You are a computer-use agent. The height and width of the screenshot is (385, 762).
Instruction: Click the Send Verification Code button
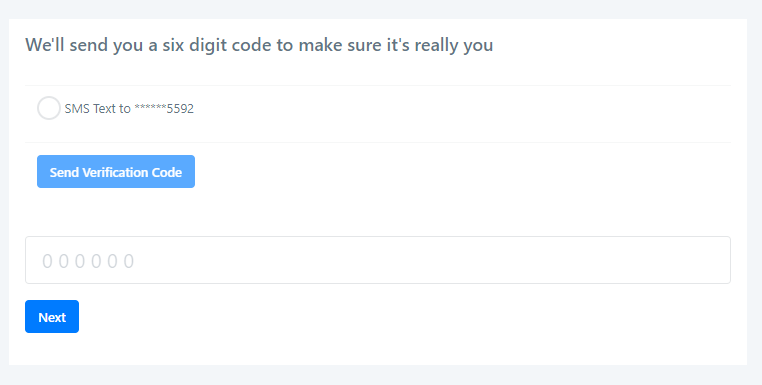tap(116, 172)
